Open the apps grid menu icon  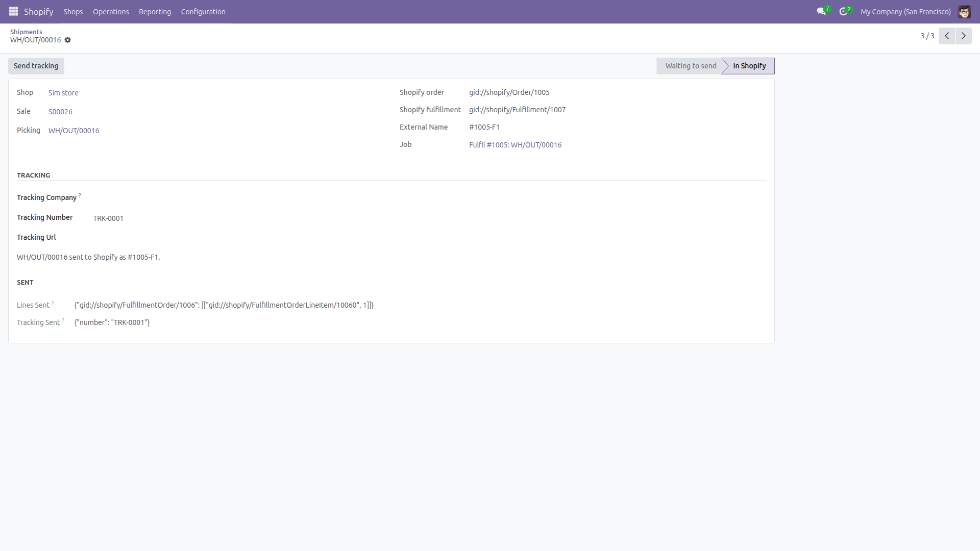coord(13,11)
